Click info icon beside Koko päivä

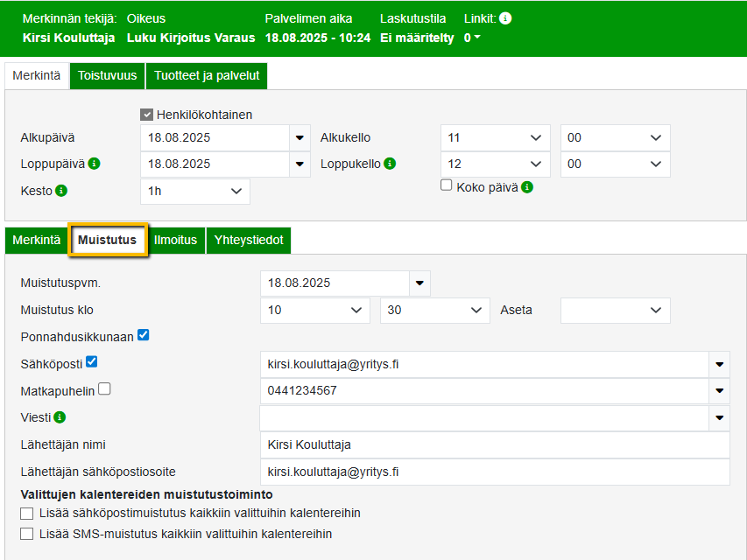click(527, 187)
